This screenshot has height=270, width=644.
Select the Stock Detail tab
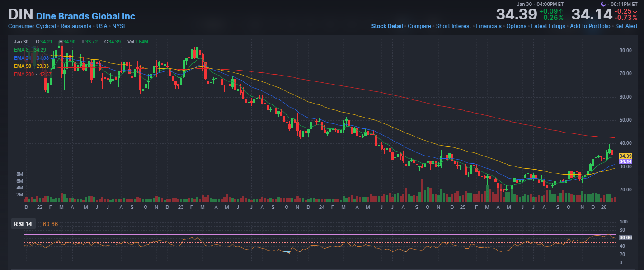(387, 26)
